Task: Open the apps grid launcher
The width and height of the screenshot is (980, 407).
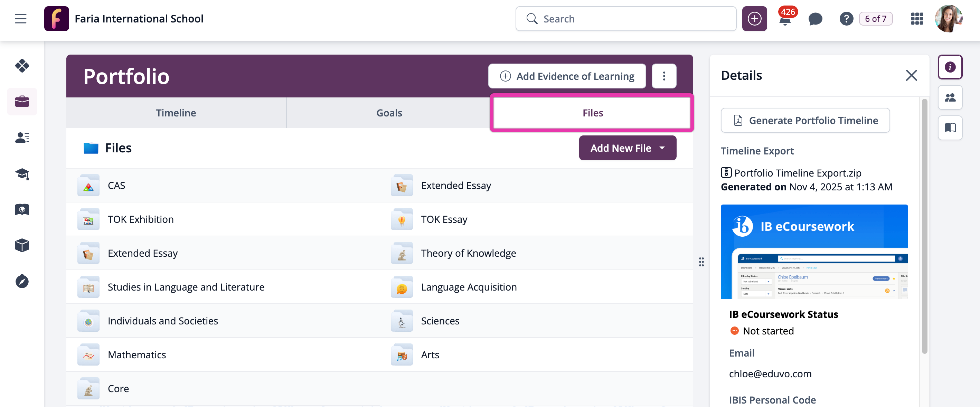Action: pyautogui.click(x=916, y=19)
